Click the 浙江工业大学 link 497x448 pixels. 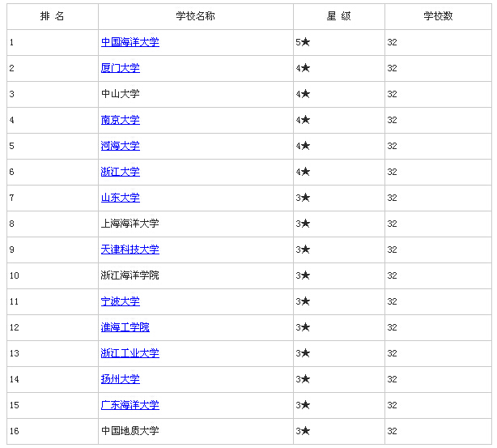[x=130, y=353]
